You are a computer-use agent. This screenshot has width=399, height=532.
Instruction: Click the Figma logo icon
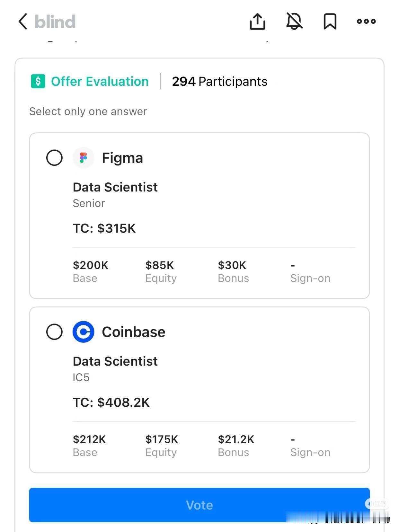(x=84, y=158)
